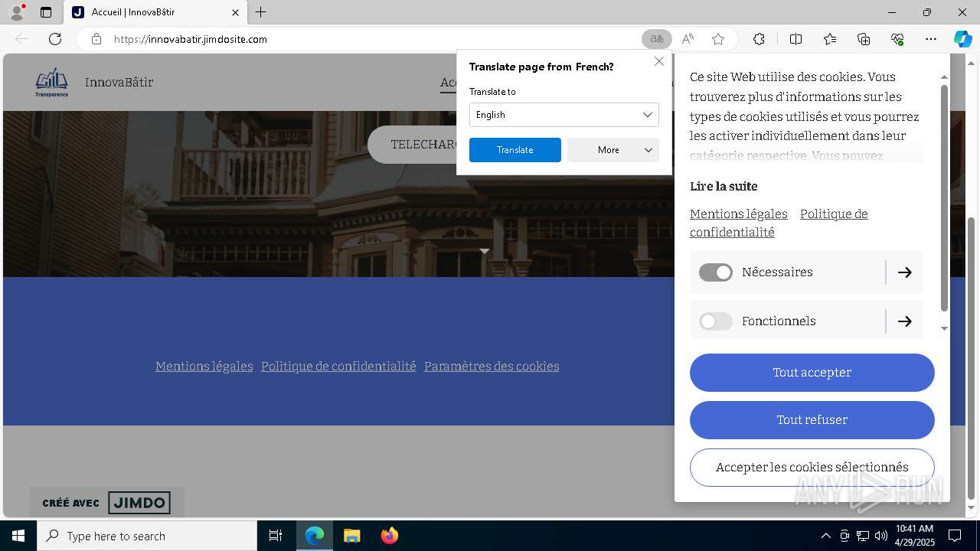Open Paramètres des cookies link
The image size is (980, 551).
coord(492,366)
